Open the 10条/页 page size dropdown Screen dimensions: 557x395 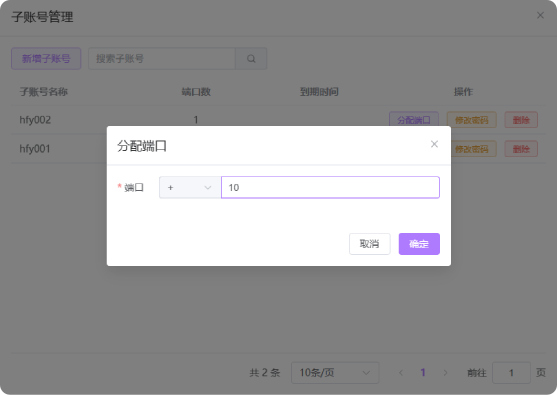335,373
